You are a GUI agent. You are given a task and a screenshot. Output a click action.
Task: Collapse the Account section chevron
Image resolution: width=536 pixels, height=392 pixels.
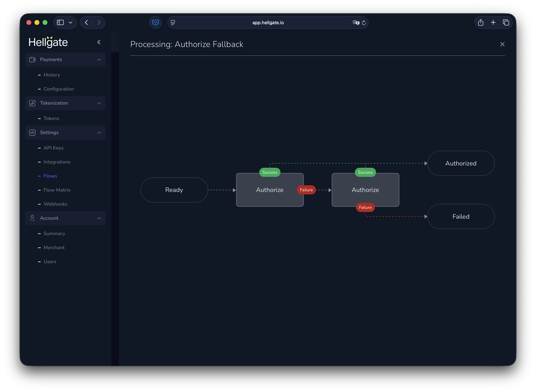tap(99, 218)
